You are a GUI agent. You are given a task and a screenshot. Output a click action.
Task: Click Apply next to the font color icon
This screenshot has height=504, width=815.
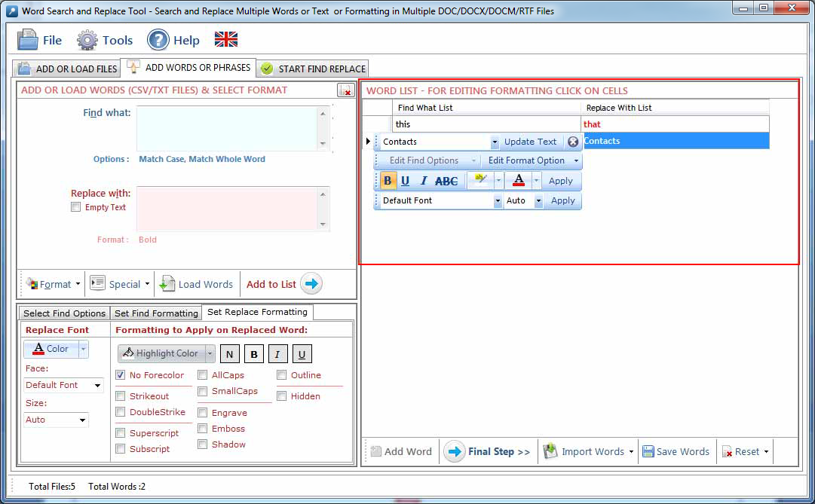tap(560, 181)
